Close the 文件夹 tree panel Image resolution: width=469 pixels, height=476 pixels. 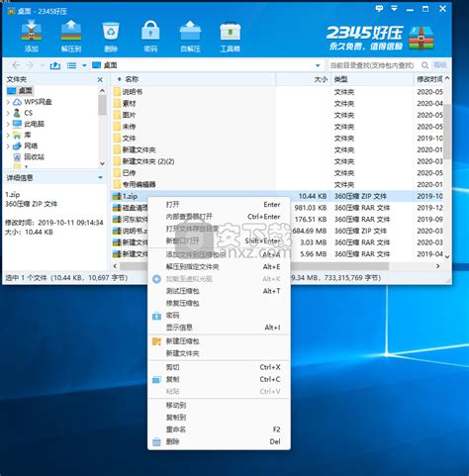point(100,80)
